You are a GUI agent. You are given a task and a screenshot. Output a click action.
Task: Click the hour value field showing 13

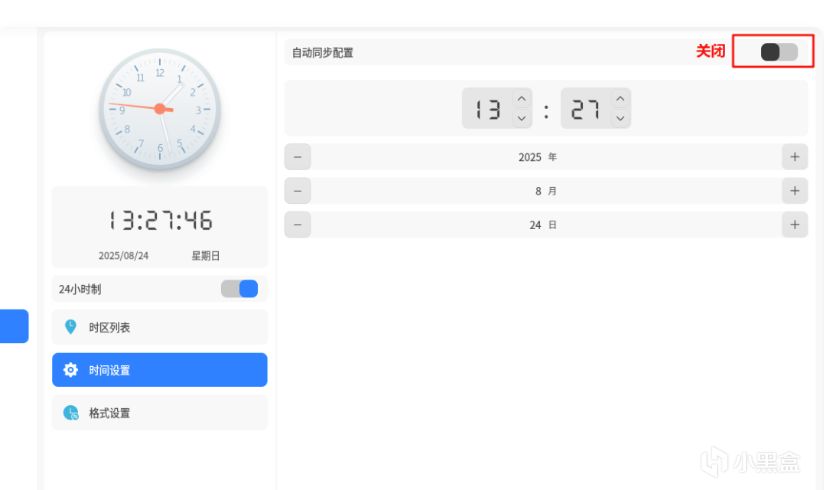487,109
